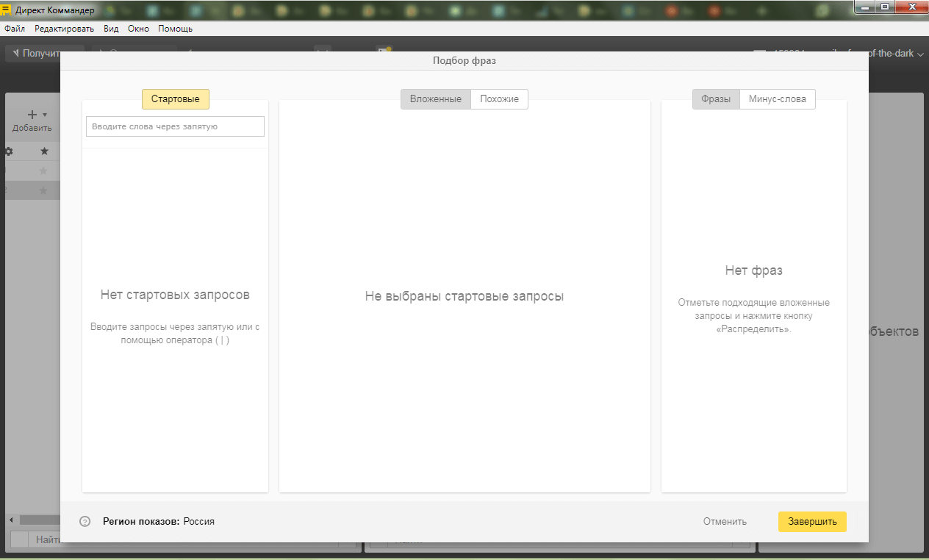929x560 pixels.
Task: Open the Редактировать menu
Action: (64, 29)
